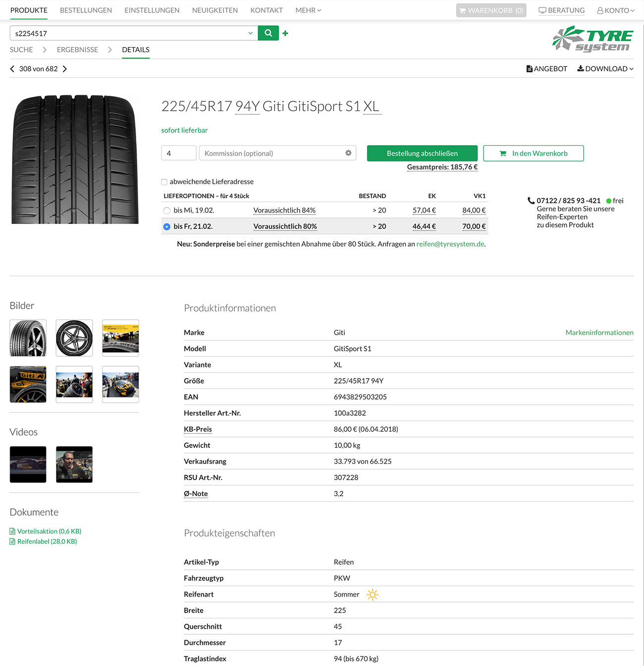Click the green search magnifier icon
Screen dimensions: 644x666
[268, 33]
